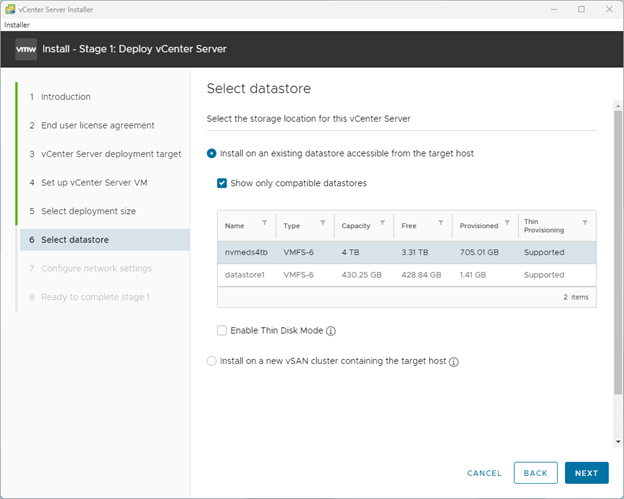The image size is (624, 499).
Task: Enable Thin Disk Mode checkbox
Action: (222, 330)
